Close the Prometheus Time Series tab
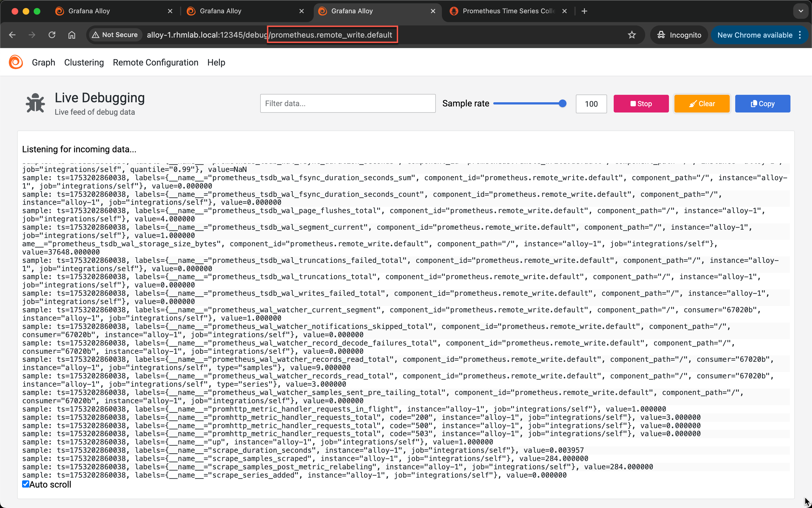The height and width of the screenshot is (508, 812). (565, 11)
